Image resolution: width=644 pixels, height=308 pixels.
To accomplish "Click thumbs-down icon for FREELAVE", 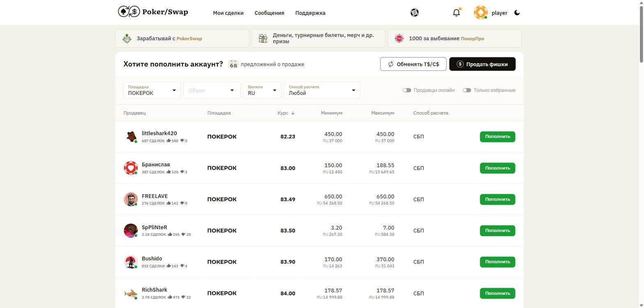I will [x=182, y=203].
